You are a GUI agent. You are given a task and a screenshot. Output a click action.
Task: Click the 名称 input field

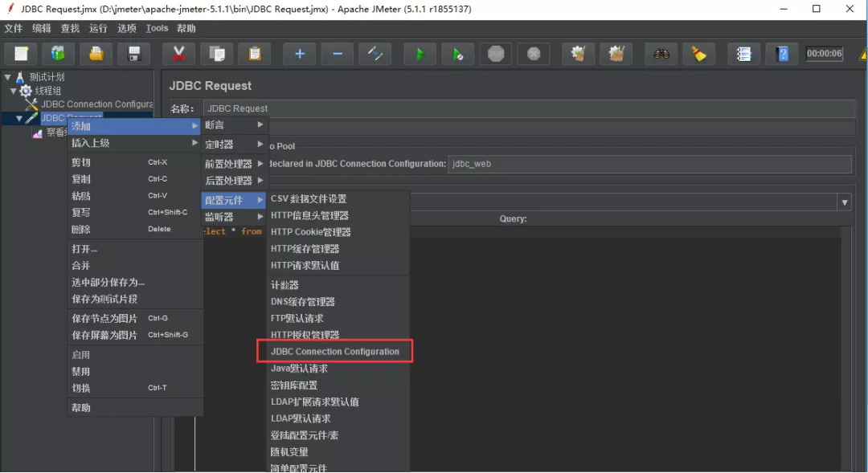coord(529,108)
